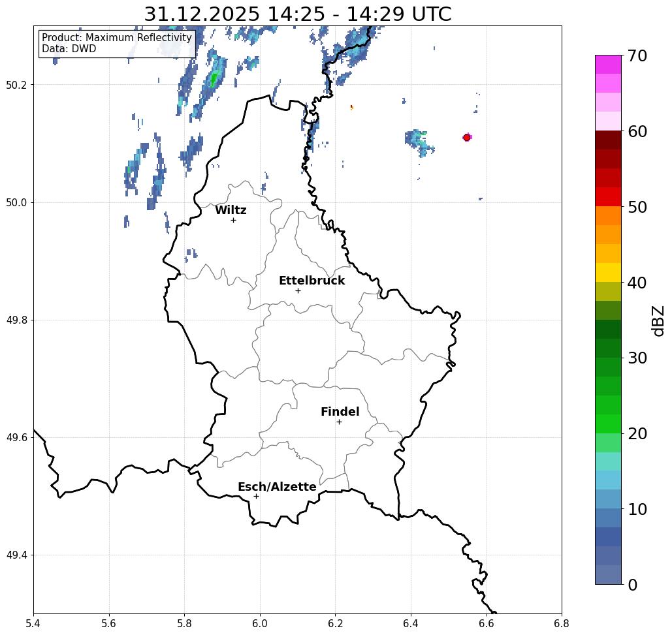This screenshot has height=635, width=672.
Task: Click the yellow 40 dBZ colorbar band
Action: click(608, 272)
